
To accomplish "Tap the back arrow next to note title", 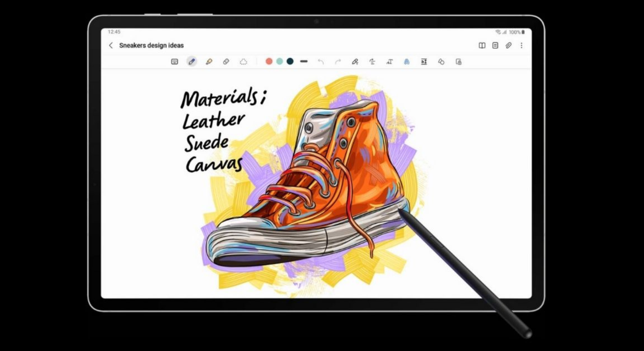I will point(111,45).
